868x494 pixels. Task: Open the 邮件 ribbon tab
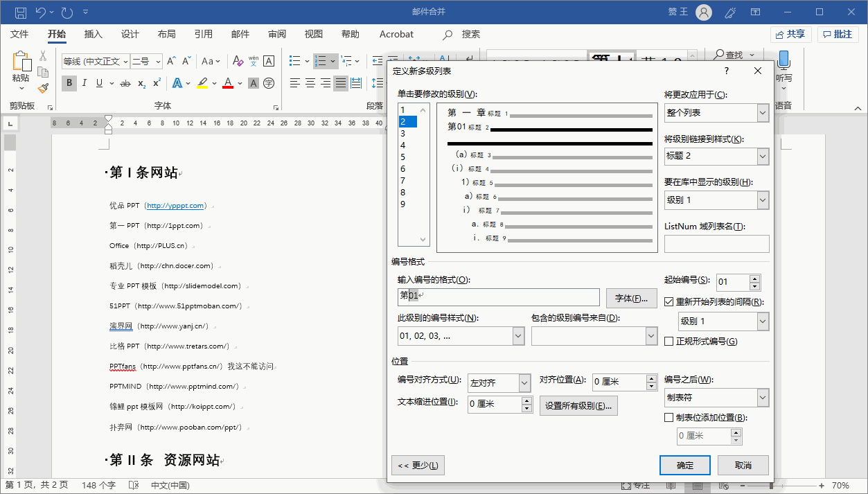[x=240, y=34]
